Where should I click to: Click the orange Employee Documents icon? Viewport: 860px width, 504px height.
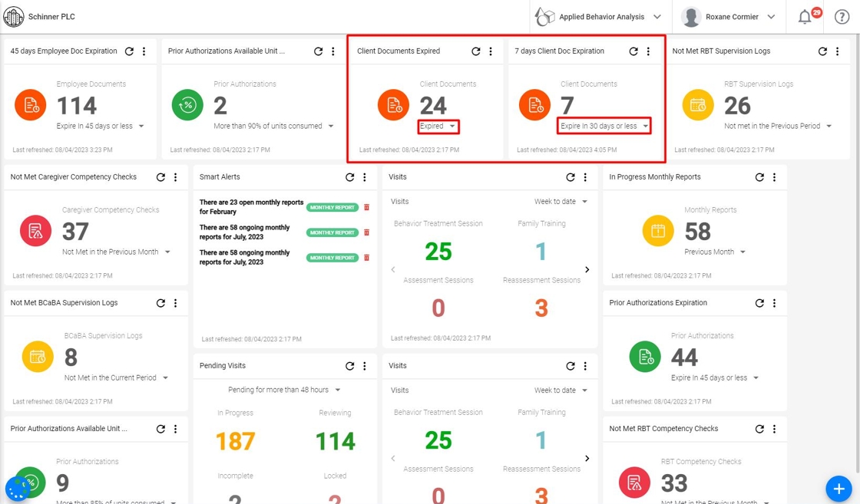coord(30,104)
